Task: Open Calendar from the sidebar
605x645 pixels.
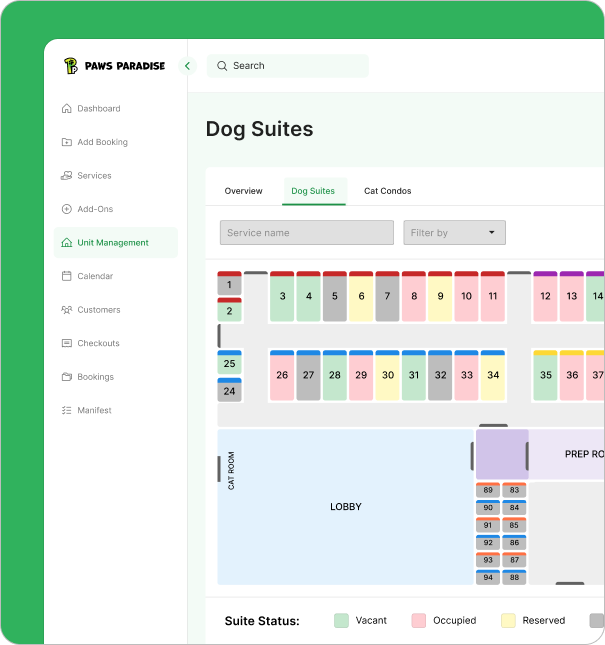Action: [x=95, y=276]
